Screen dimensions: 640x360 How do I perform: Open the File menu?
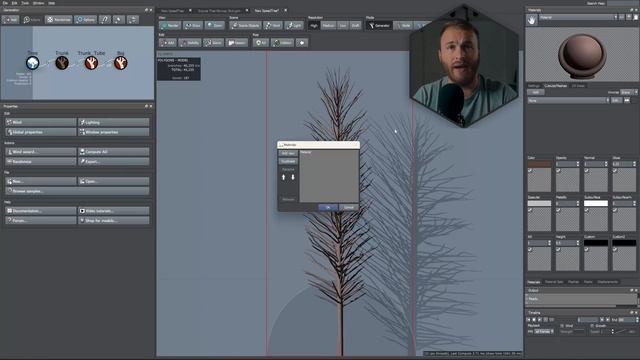[5, 3]
